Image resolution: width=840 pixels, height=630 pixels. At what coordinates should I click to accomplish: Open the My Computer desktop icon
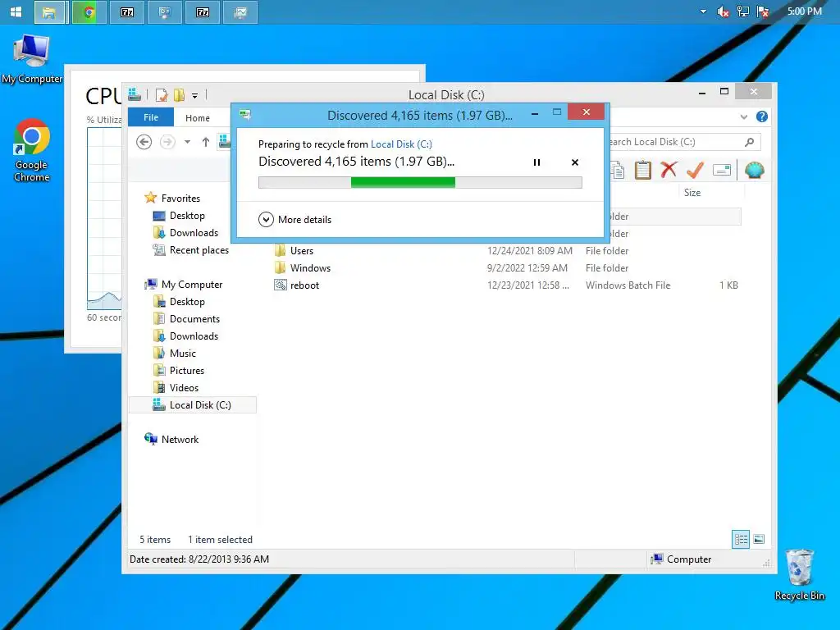[32, 59]
